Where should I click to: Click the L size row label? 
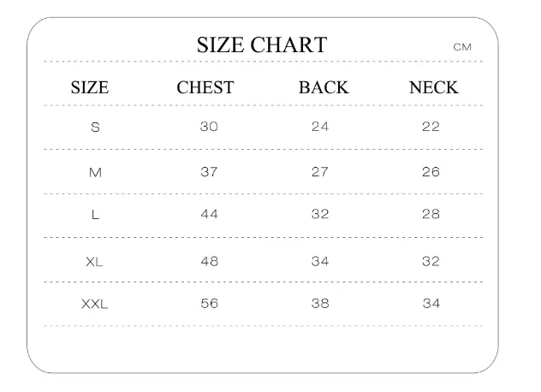[95, 215]
